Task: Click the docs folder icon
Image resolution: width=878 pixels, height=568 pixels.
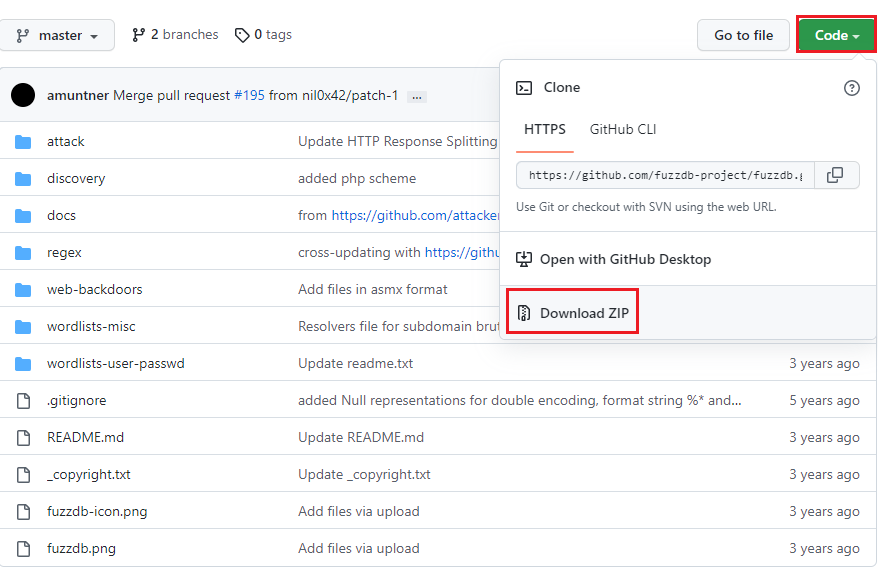Action: (23, 216)
